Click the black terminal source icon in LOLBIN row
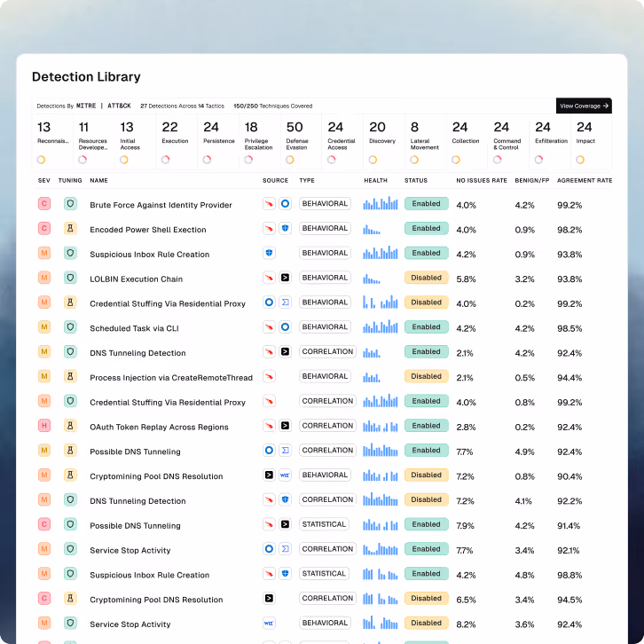The image size is (644, 644). (x=285, y=278)
